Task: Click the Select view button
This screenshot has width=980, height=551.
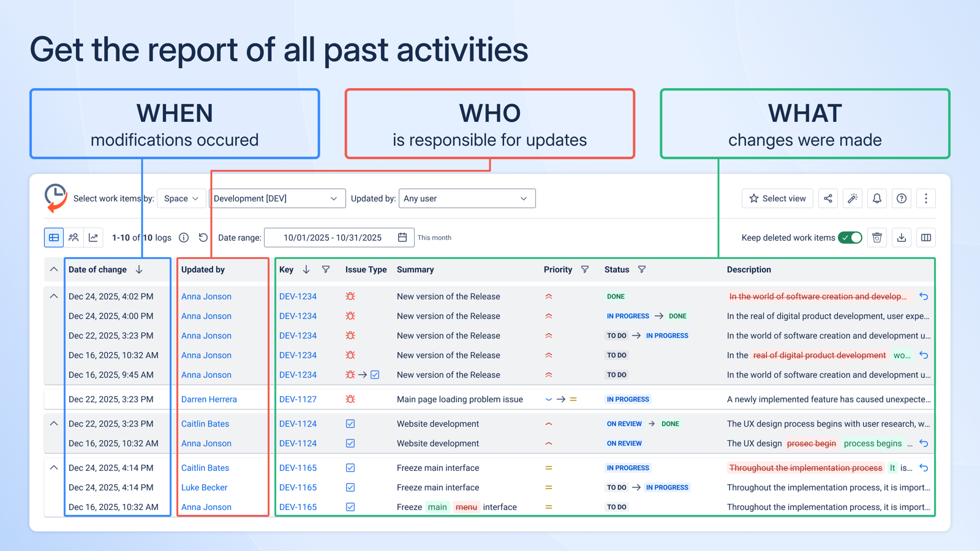Action: 777,198
